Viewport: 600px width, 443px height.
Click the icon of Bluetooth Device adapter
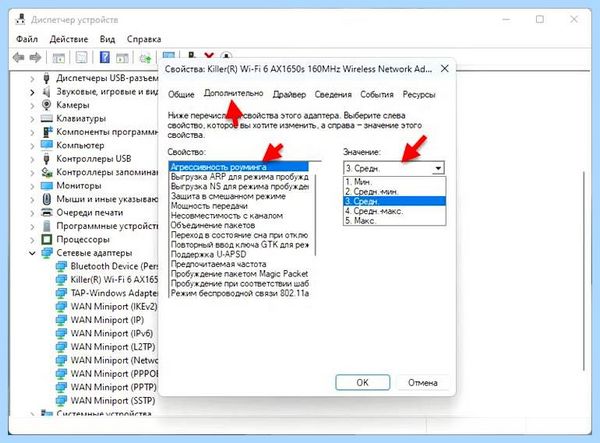[x=62, y=266]
